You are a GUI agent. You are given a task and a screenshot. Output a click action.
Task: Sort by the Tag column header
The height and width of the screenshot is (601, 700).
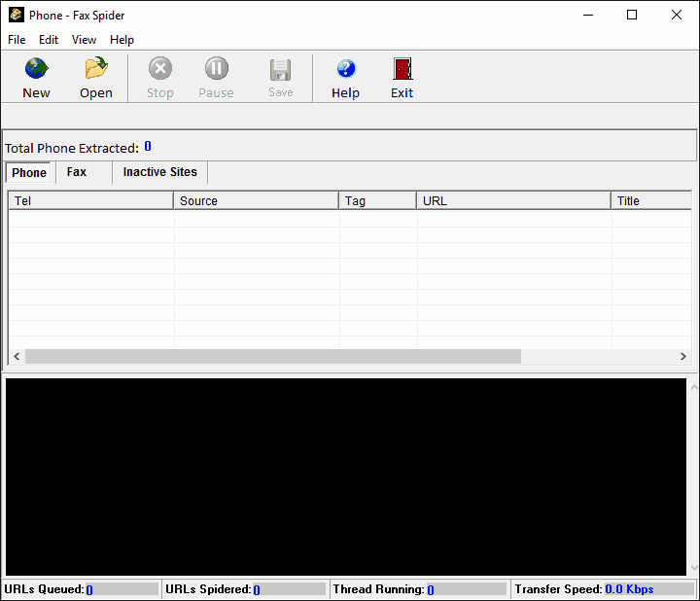coord(377,201)
